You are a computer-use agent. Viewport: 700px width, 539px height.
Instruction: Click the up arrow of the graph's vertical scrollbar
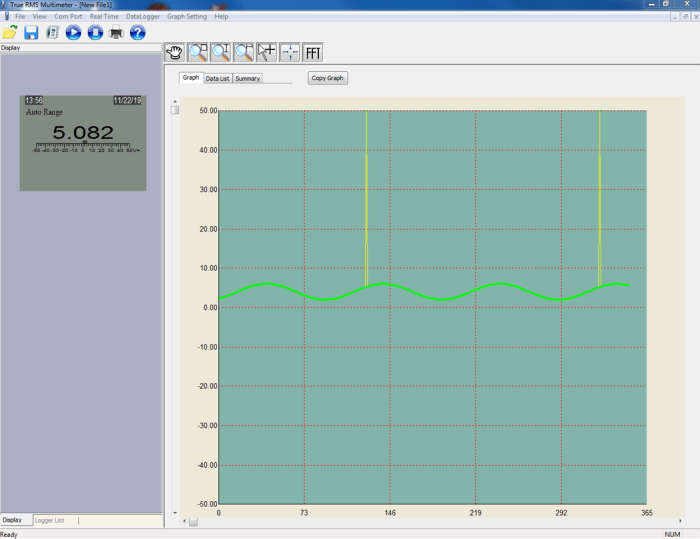point(175,102)
